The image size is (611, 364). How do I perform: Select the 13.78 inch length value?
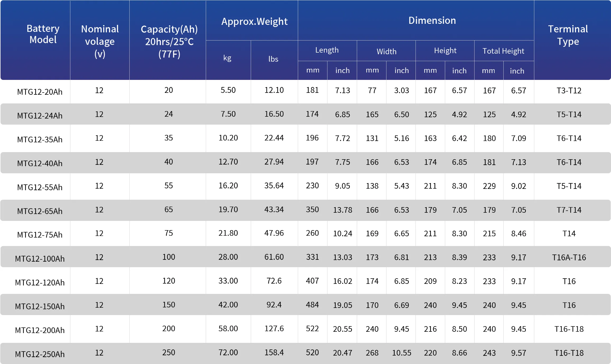pyautogui.click(x=343, y=210)
